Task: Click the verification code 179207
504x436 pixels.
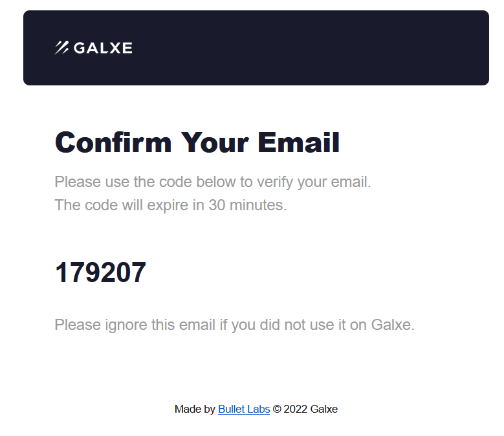Action: (x=101, y=272)
